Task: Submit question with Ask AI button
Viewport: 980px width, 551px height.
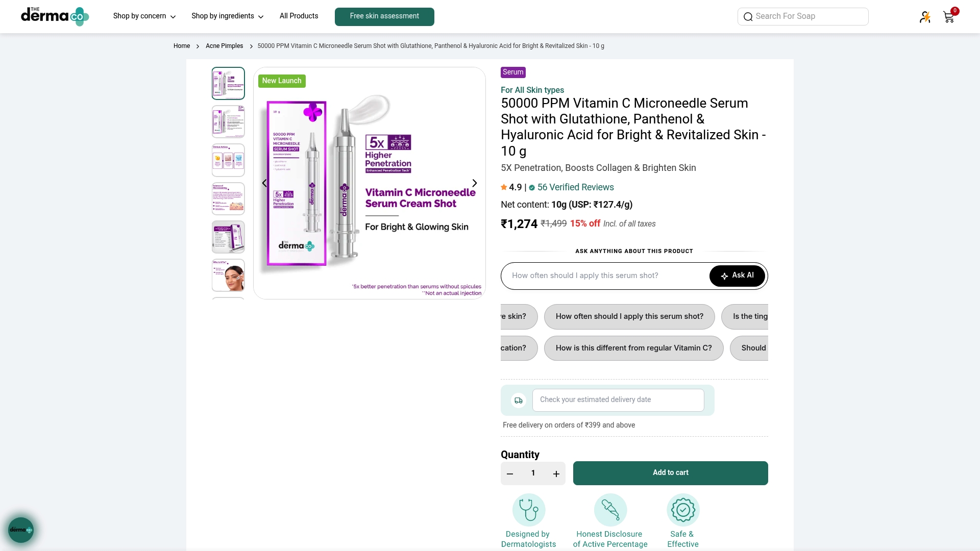Action: point(737,276)
